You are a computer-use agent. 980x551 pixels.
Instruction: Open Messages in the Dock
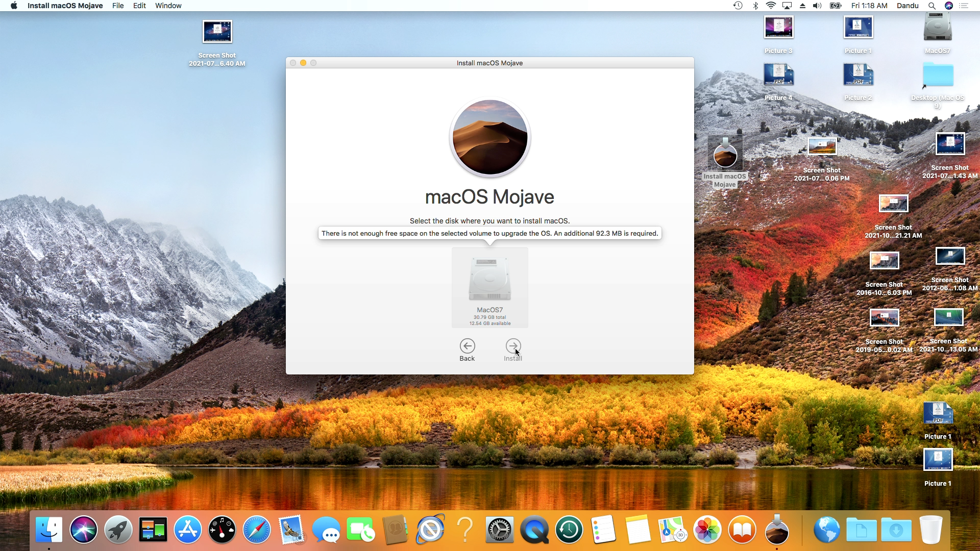click(326, 530)
